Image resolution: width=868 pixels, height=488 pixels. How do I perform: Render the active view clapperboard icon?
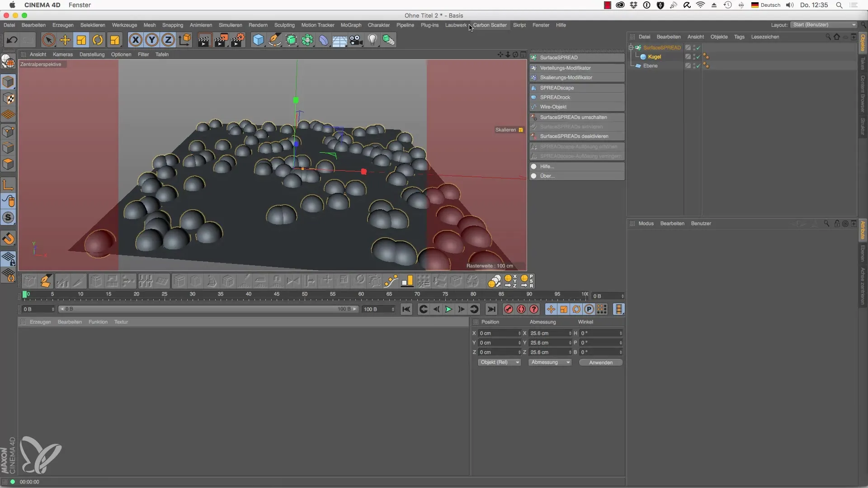pos(204,40)
